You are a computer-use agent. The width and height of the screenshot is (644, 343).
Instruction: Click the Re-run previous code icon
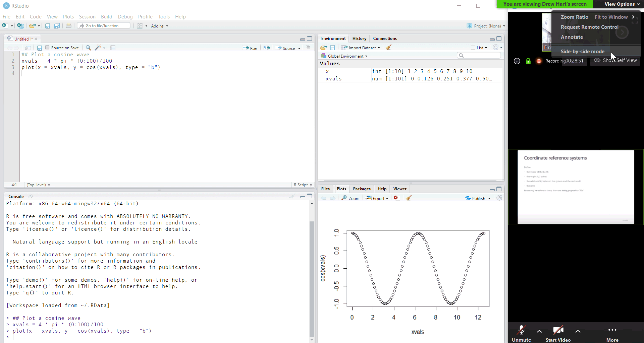pos(267,48)
